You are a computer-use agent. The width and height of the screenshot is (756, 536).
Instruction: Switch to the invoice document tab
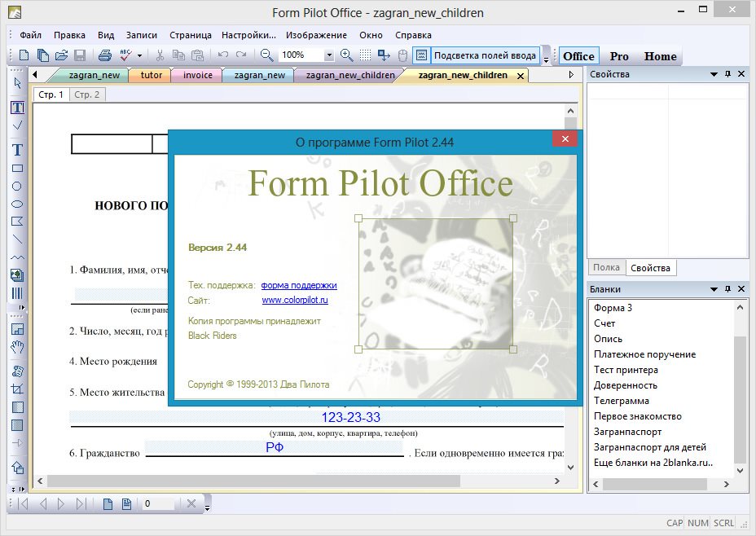(x=197, y=75)
